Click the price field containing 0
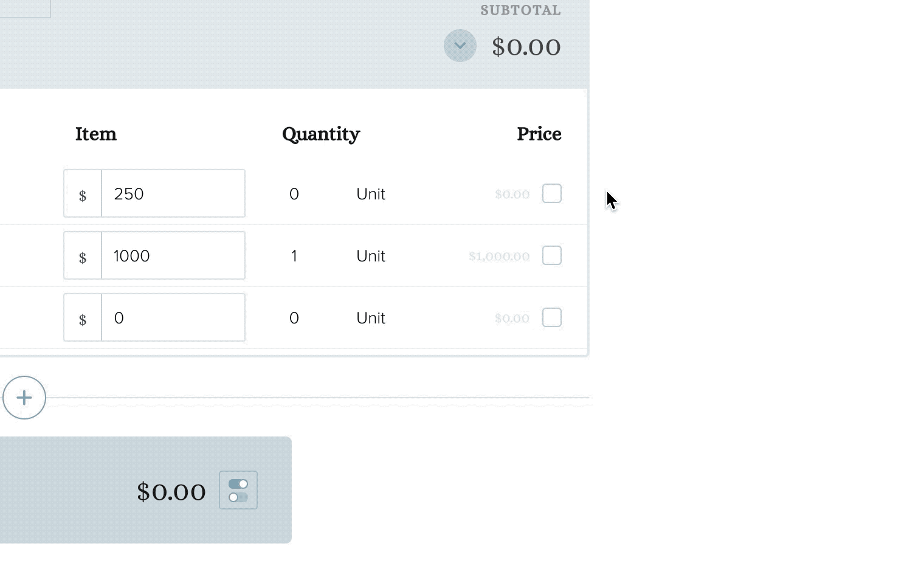The height and width of the screenshot is (580, 924). (173, 317)
